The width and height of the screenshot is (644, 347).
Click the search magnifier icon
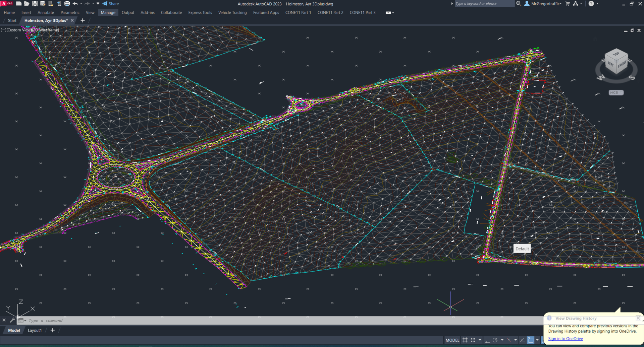(x=519, y=4)
